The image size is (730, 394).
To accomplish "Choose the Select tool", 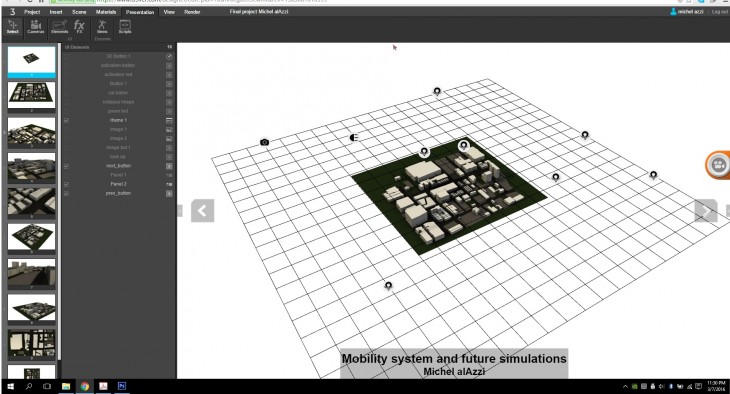I will point(13,27).
